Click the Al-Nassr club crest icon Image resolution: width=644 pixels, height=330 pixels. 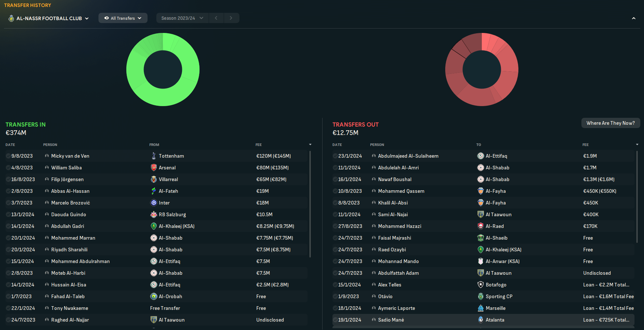11,18
